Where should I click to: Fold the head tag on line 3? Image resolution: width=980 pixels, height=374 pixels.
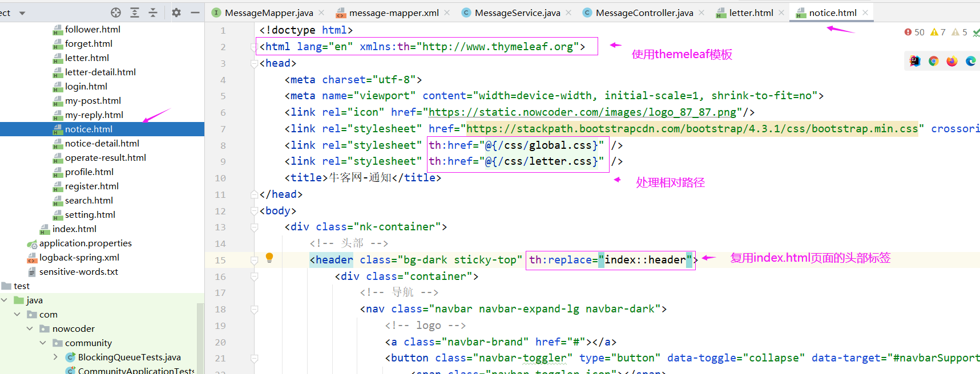[254, 63]
